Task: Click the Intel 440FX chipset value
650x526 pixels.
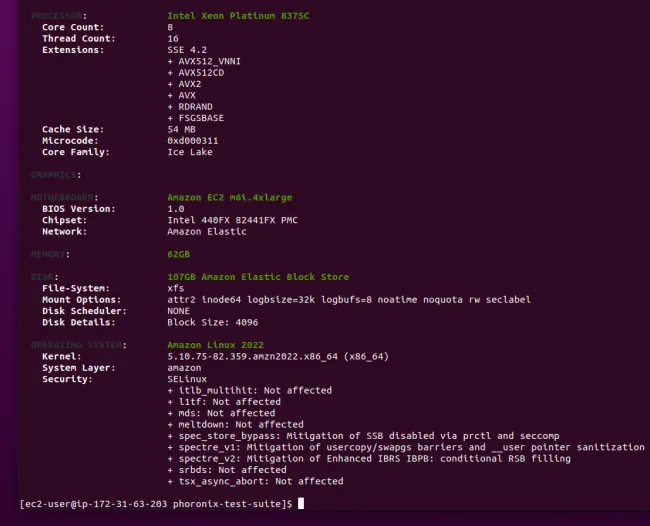Action: click(232, 220)
